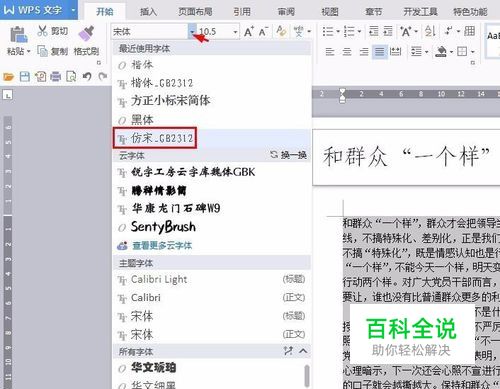Apply numbered list icon
The width and height of the screenshot is (500, 389).
[349, 32]
